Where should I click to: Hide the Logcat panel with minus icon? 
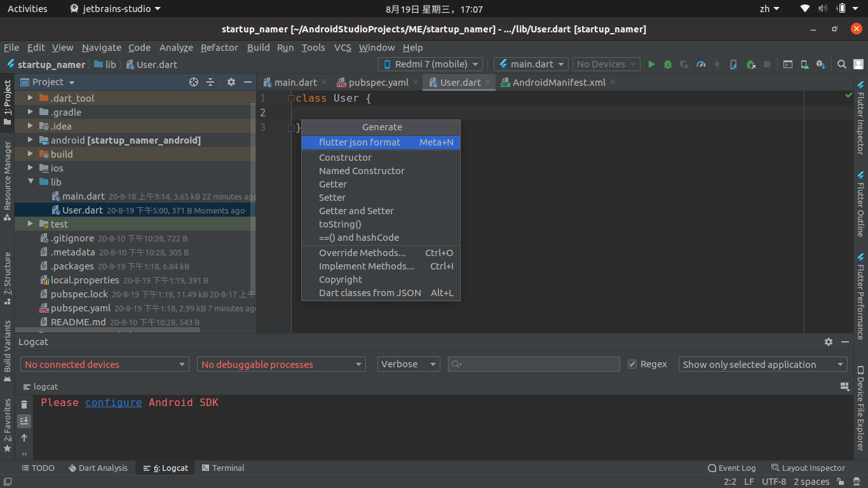[x=845, y=342]
